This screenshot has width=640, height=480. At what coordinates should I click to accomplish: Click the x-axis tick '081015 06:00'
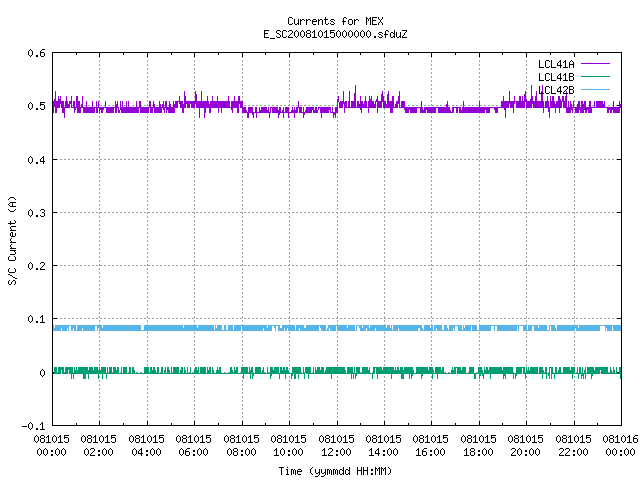(x=193, y=445)
